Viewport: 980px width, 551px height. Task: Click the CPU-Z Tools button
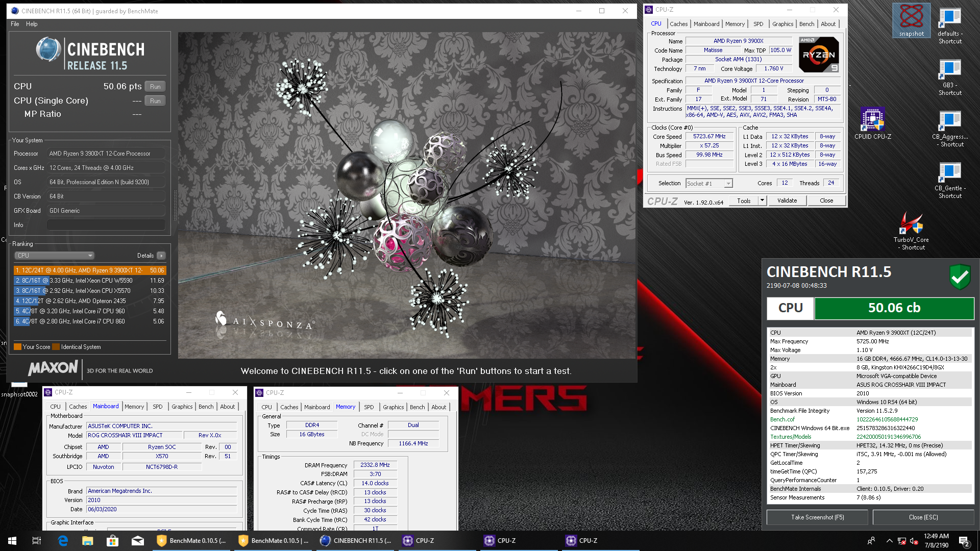pos(744,201)
